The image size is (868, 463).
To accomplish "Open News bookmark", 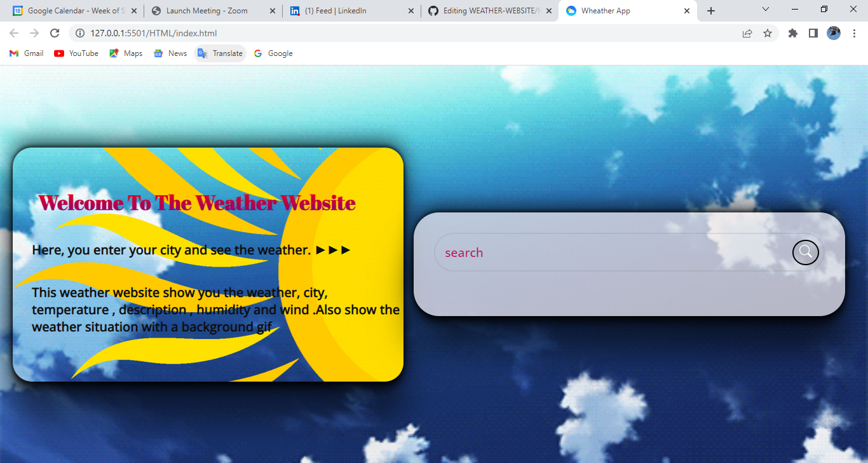I will tap(170, 53).
